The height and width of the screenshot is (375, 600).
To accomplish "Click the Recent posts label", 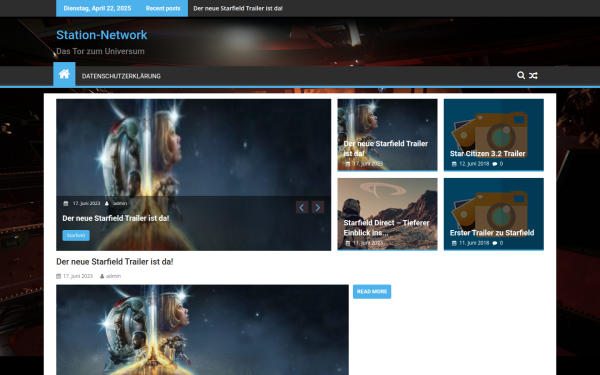I will click(x=163, y=8).
